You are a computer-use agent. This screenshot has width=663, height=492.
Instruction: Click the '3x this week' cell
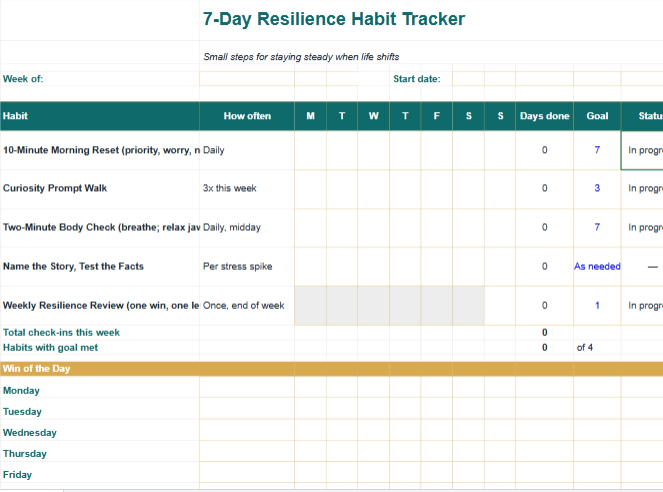point(247,189)
